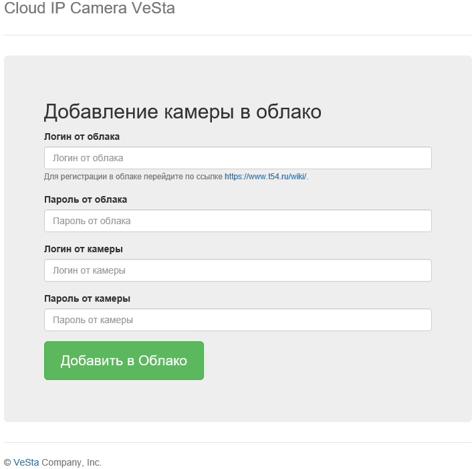Click the Для регистрации в облаке help text
Image resolution: width=476 pixels, height=469 pixels.
133,177
